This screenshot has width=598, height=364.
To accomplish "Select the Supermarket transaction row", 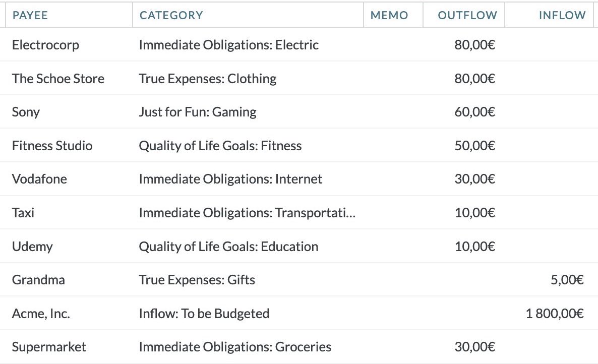I will pos(299,347).
